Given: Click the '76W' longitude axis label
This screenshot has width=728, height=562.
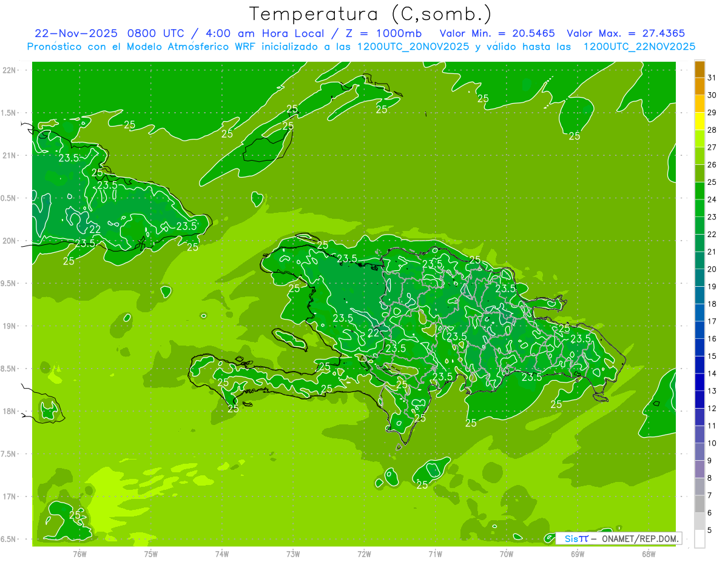Looking at the screenshot, I should pyautogui.click(x=79, y=554).
